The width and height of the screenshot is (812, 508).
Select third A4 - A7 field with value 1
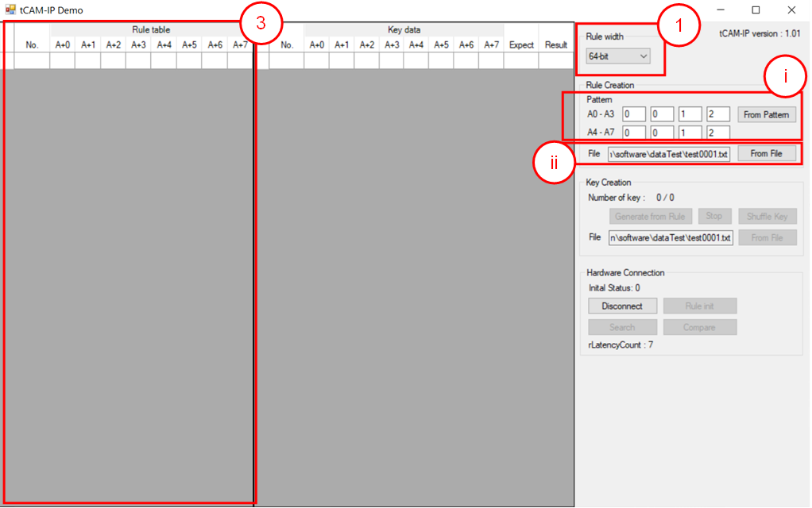(x=690, y=133)
